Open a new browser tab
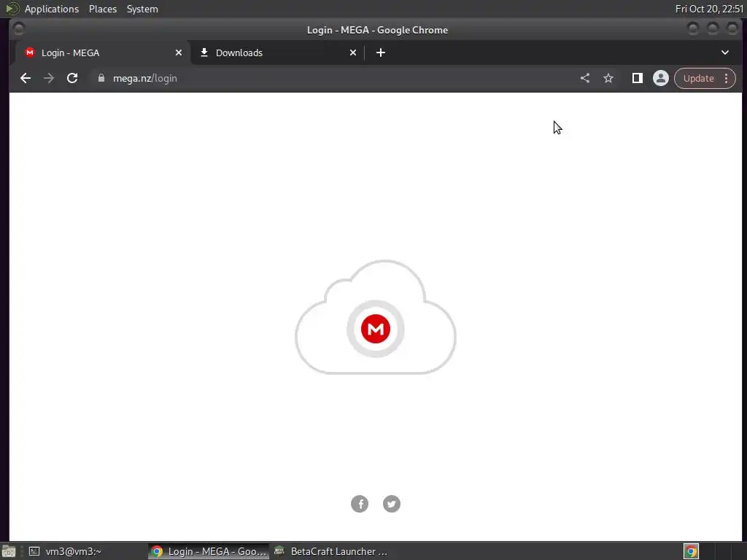This screenshot has height=560, width=747. pyautogui.click(x=381, y=52)
